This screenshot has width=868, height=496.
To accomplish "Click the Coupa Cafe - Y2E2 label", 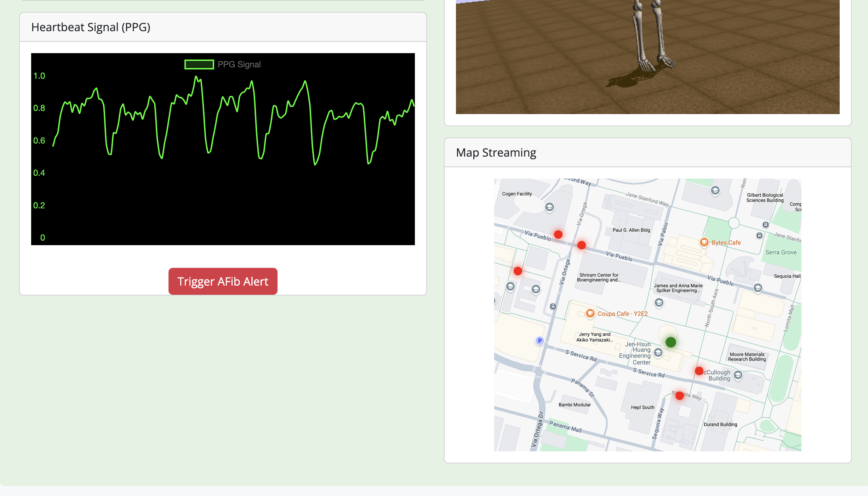I will point(622,314).
